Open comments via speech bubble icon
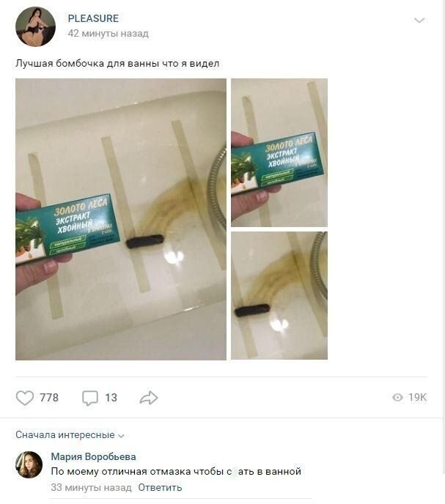 90,398
